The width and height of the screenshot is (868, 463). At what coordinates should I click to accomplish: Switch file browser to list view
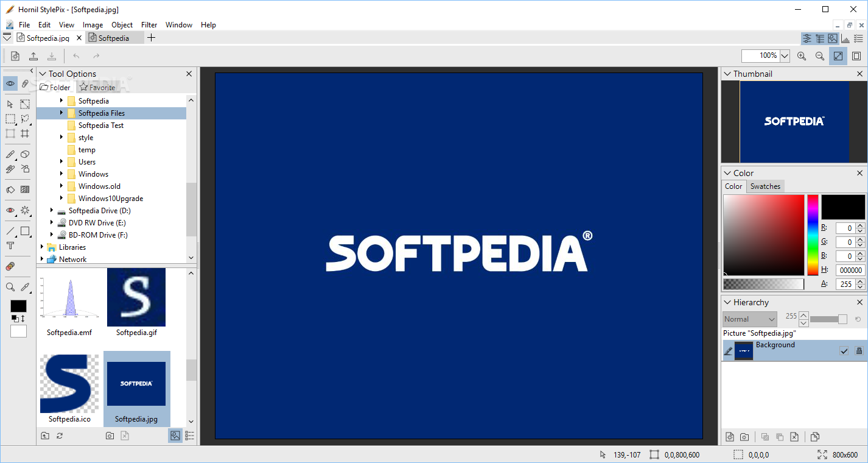click(190, 436)
